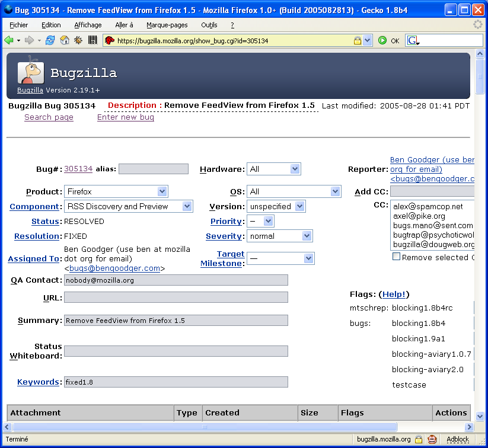
Task: Open the Version dropdown showing unspecified
Action: pyautogui.click(x=276, y=206)
